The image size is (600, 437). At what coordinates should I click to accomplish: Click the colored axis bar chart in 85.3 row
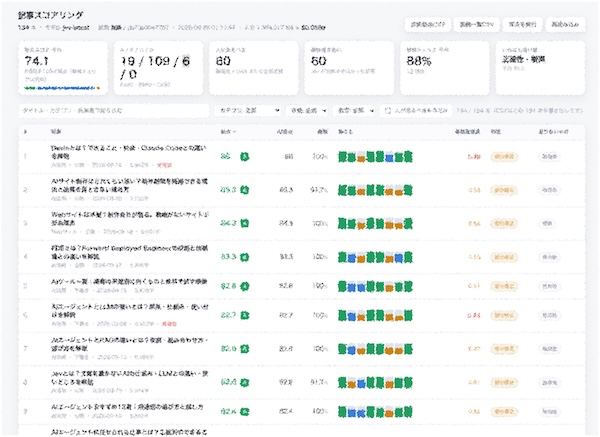tap(375, 190)
